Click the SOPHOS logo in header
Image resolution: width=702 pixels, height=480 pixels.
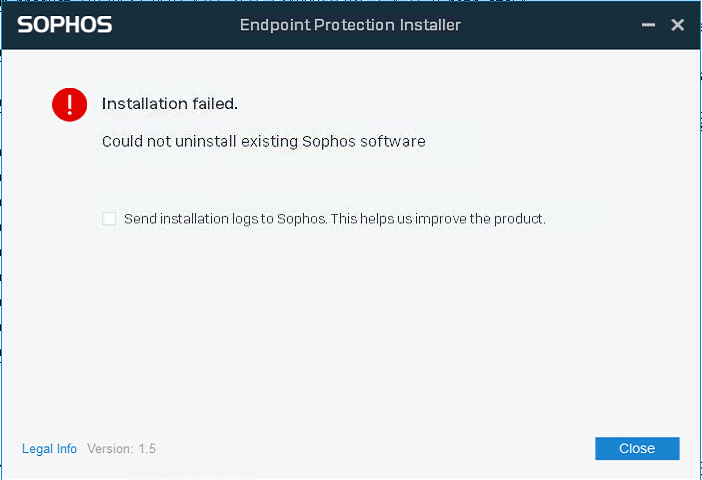point(65,25)
